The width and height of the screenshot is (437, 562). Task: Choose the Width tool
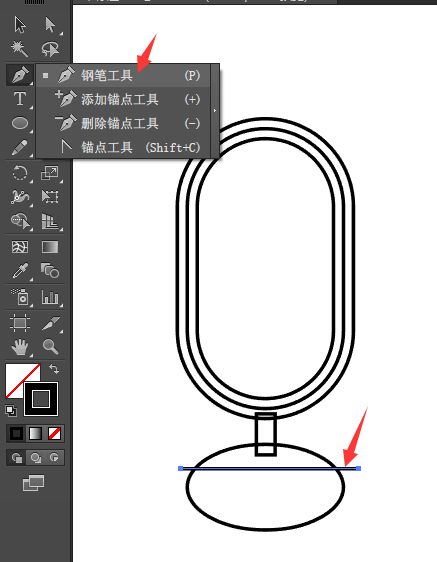coord(20,197)
